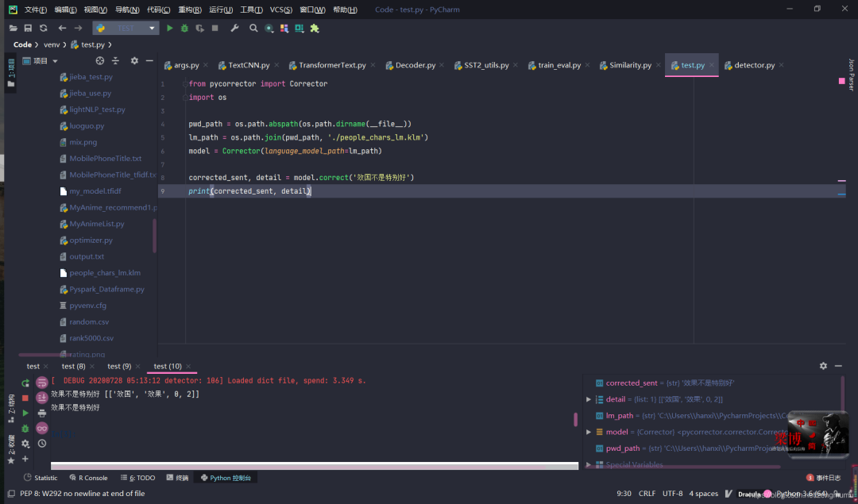The width and height of the screenshot is (858, 504).
Task: Toggle soft-wrap in the console
Action: pyautogui.click(x=42, y=383)
